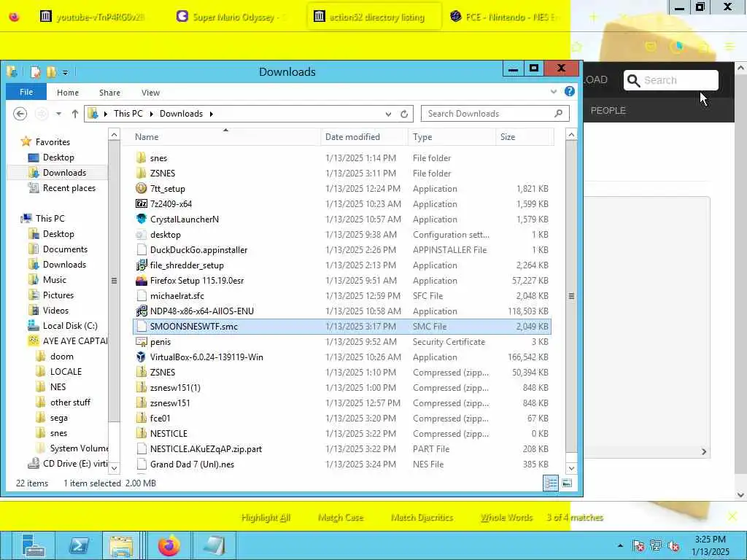Select the fce01 zip archive icon
Screen dimensions: 747x560
coord(141,418)
